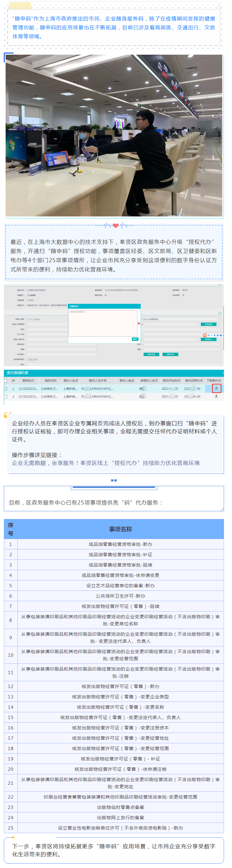Click the Sogou input method S icon
Screen dimensions: 232x868
pyautogui.click(x=205, y=335)
